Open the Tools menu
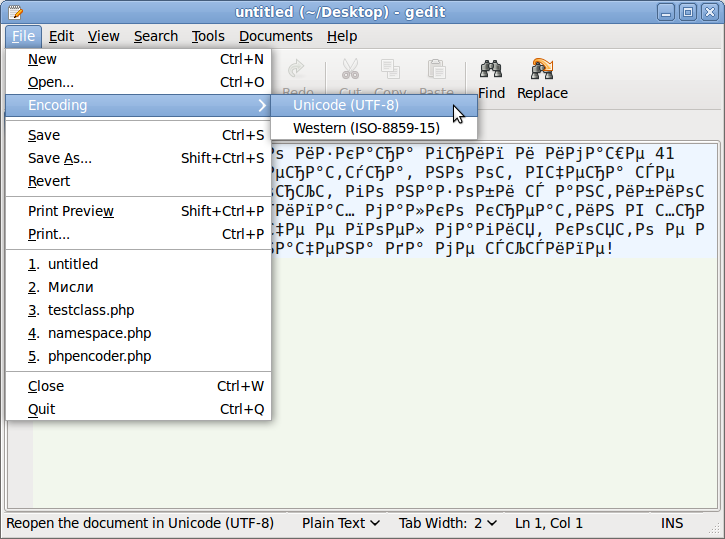Screen dimensions: 725x539 point(208,36)
